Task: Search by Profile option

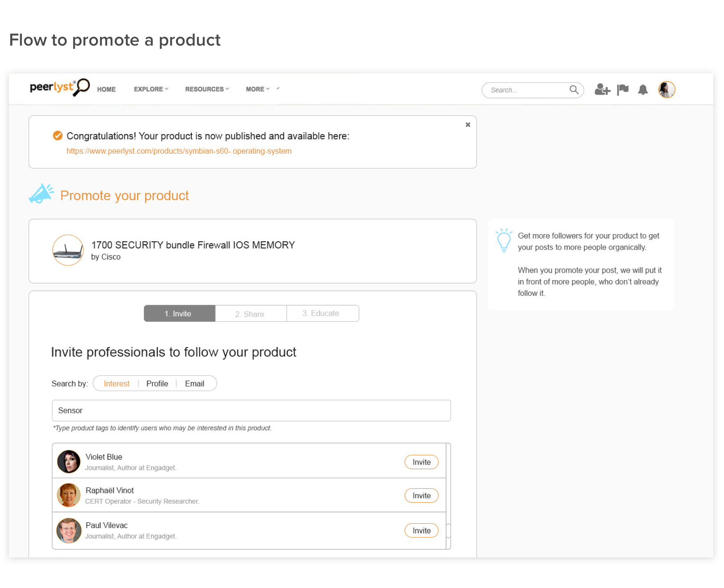Action: [x=157, y=383]
